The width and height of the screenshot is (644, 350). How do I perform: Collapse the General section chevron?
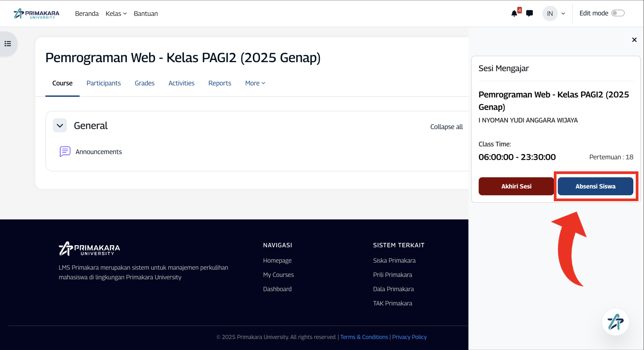(x=60, y=126)
